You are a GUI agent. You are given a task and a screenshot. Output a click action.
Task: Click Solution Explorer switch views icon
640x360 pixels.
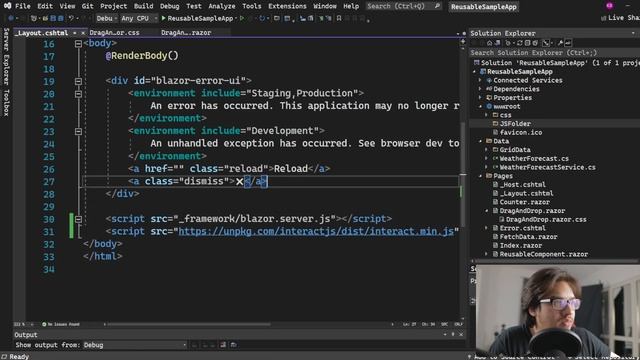click(x=498, y=43)
